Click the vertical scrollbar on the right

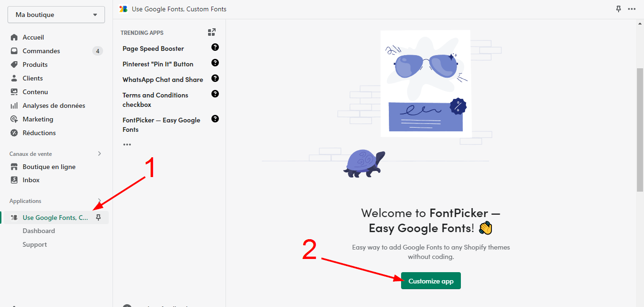pyautogui.click(x=640, y=129)
